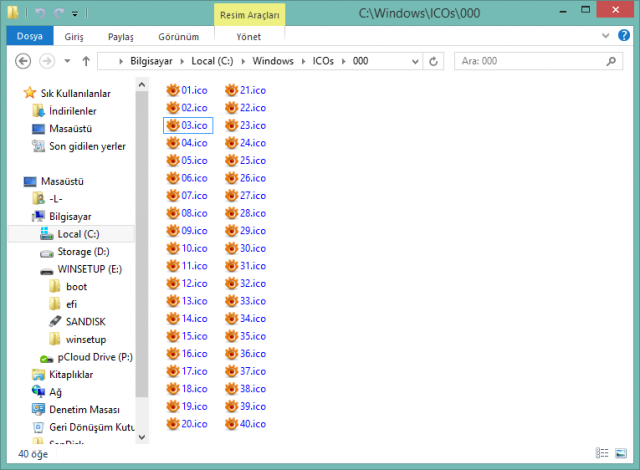Expand the arrow after Bilgisayar in breadcrumb

coord(182,62)
